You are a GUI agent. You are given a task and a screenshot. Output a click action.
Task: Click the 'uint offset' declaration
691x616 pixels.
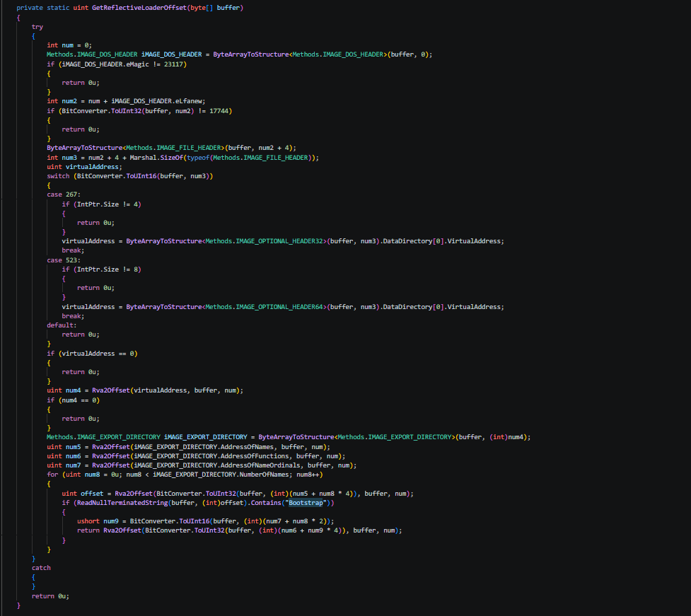(x=83, y=494)
